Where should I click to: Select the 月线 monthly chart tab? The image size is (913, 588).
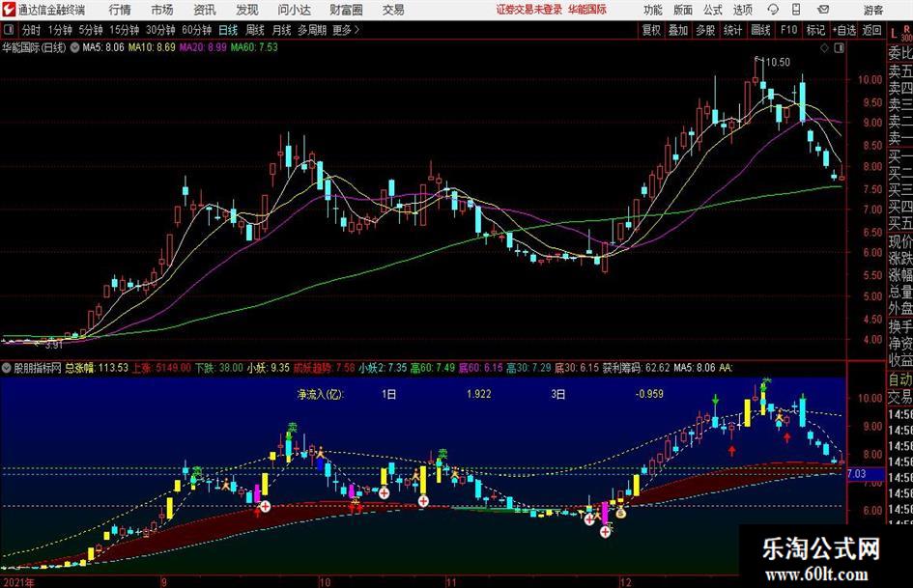(x=282, y=30)
